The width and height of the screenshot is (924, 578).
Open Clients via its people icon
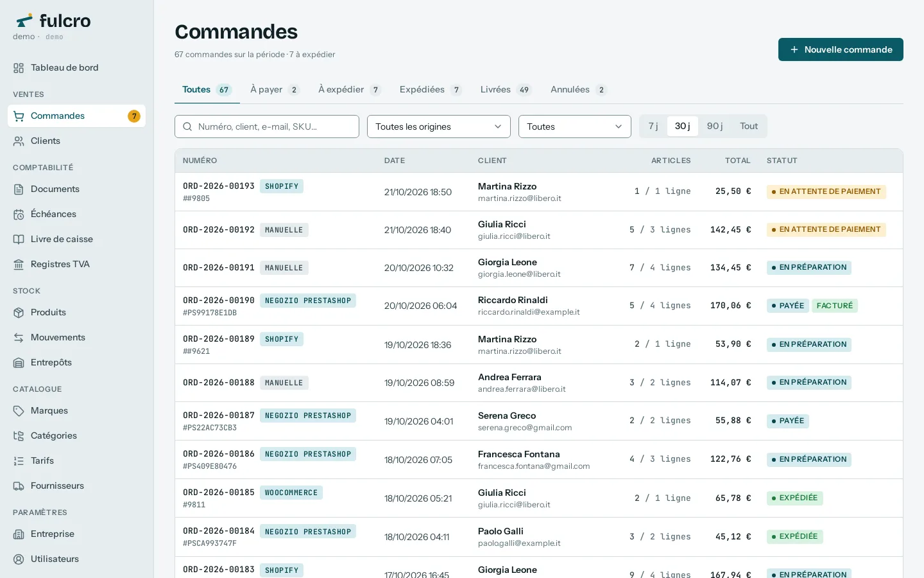point(19,141)
